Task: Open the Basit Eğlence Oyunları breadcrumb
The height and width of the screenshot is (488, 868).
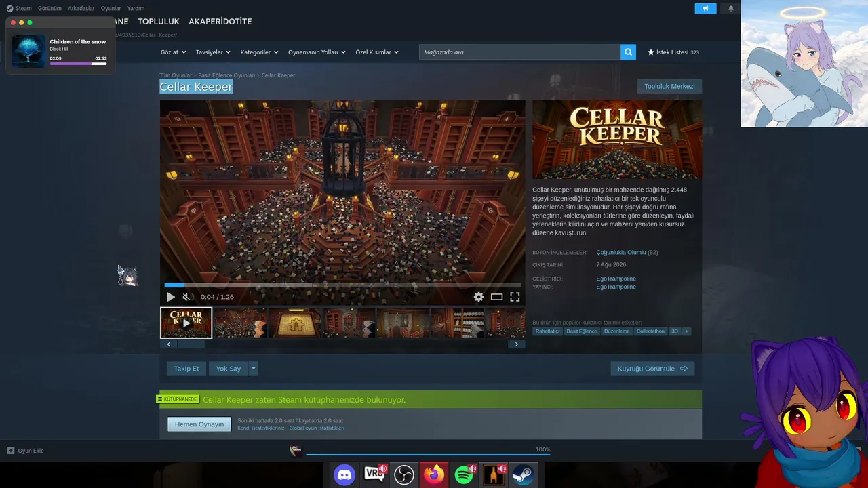Action: click(226, 75)
